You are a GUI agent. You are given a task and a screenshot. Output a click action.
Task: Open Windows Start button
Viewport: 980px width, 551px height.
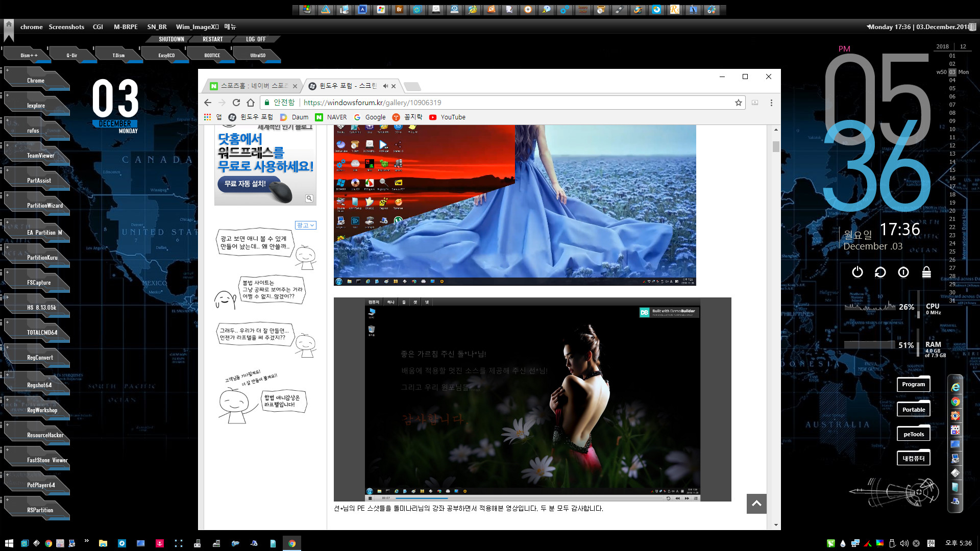coord(9,543)
